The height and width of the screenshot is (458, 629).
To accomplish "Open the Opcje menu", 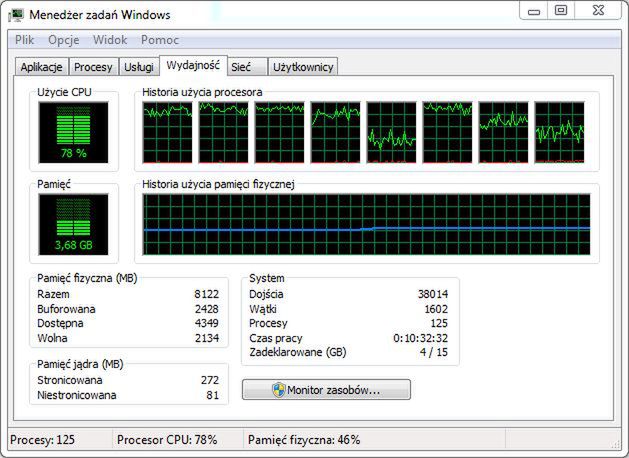I will pyautogui.click(x=63, y=40).
